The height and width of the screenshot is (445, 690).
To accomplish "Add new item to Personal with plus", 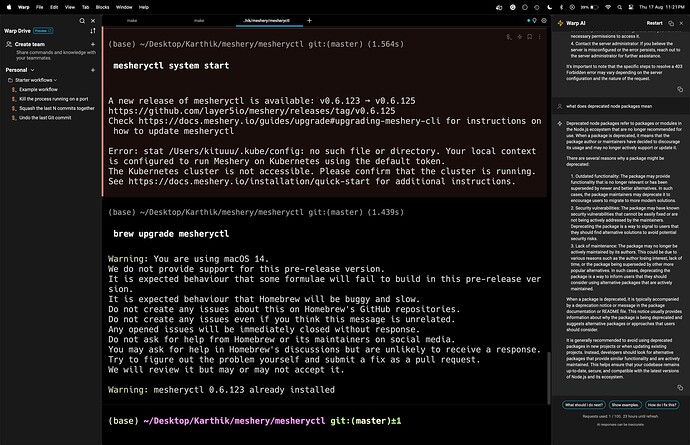I will pos(93,70).
